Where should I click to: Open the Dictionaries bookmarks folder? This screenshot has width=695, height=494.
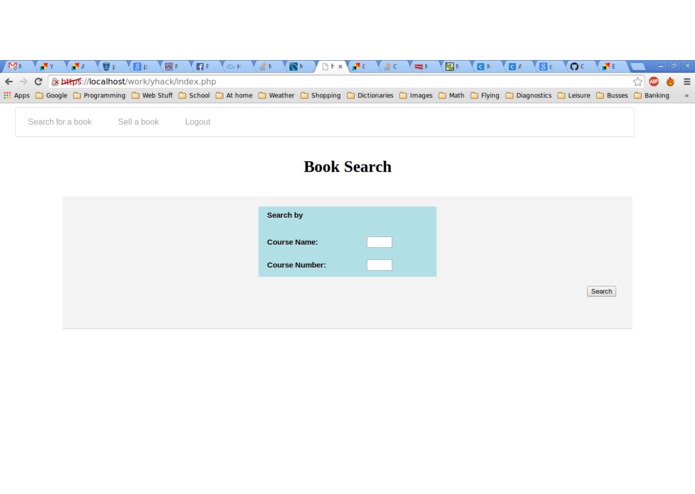click(x=370, y=95)
